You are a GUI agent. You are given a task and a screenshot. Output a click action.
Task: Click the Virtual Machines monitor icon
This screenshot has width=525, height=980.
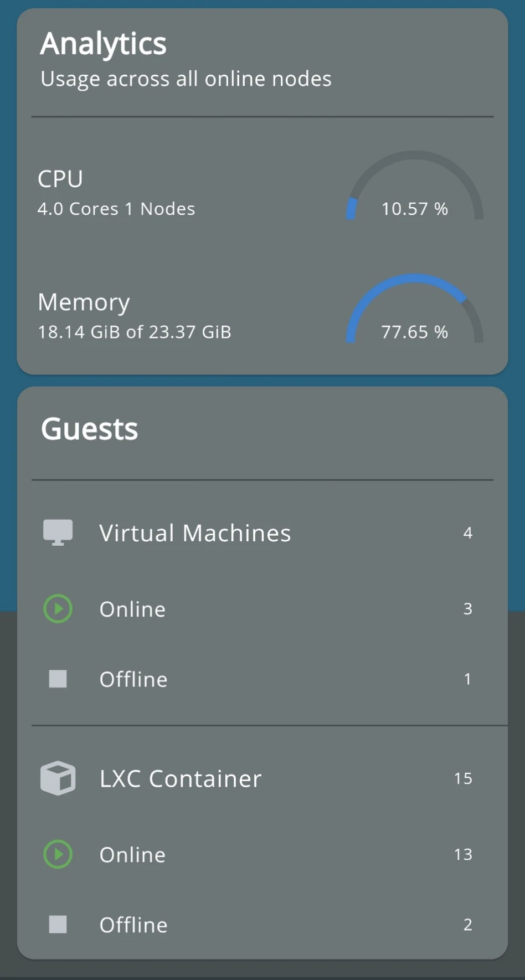point(58,532)
